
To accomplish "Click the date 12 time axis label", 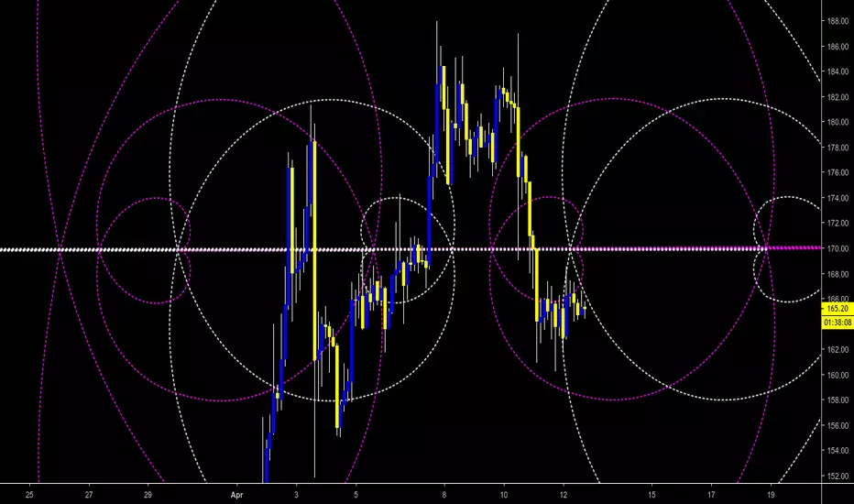I will click(564, 495).
